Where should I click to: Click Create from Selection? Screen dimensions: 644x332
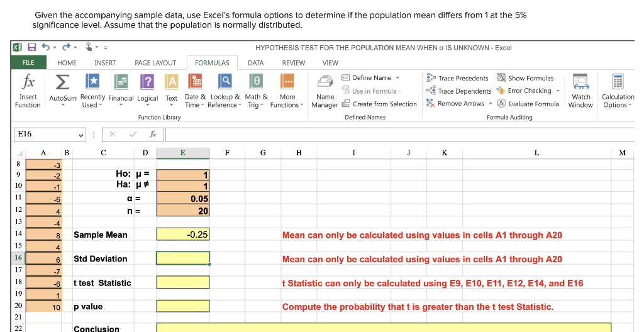point(379,104)
